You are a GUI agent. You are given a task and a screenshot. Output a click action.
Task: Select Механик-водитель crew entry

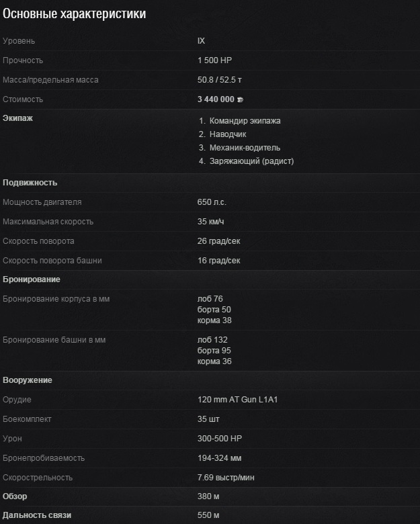[245, 148]
